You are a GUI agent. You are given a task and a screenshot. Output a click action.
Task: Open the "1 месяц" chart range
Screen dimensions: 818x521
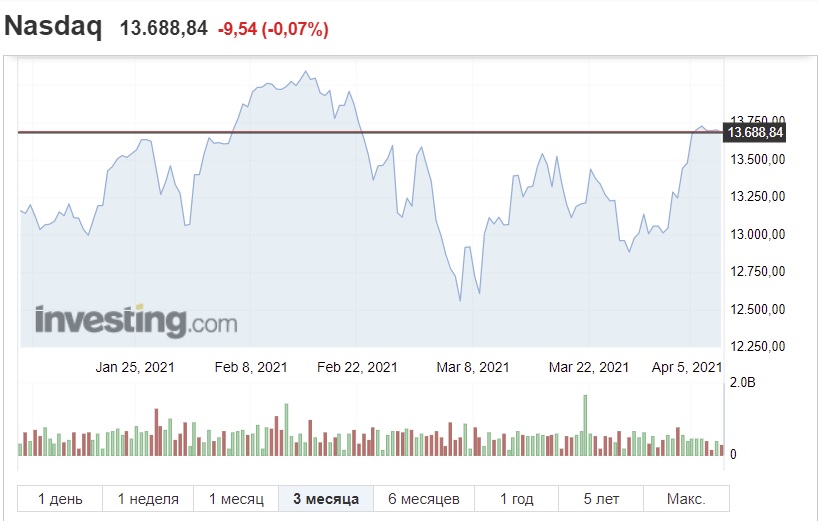(236, 498)
